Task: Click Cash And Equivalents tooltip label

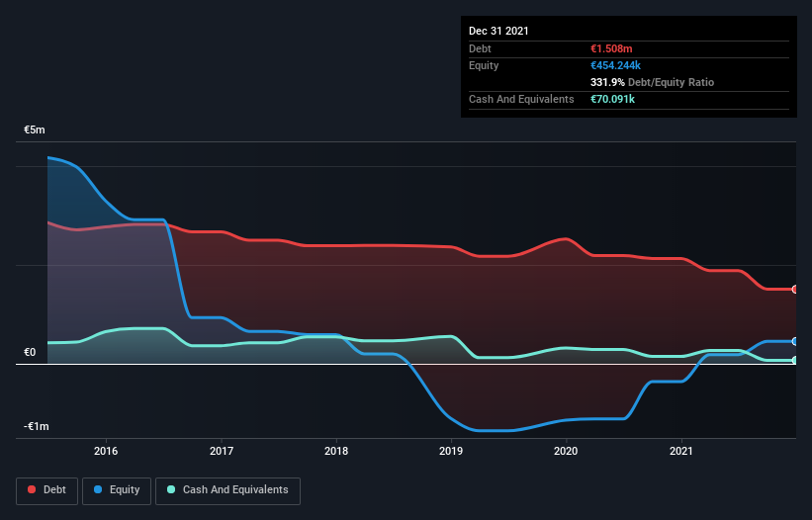Action: point(521,99)
